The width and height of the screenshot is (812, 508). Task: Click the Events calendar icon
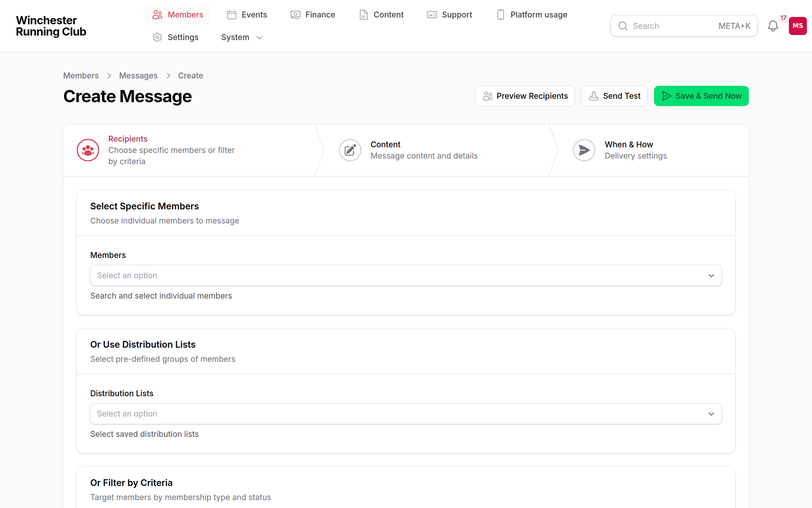coord(231,15)
